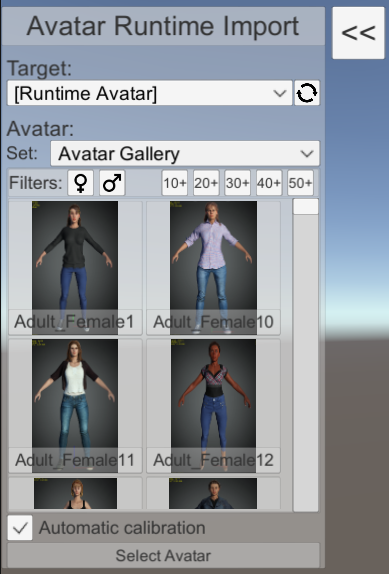This screenshot has width=389, height=575.
Task: Click the Avatar Runtime Import title
Action: coord(163,26)
